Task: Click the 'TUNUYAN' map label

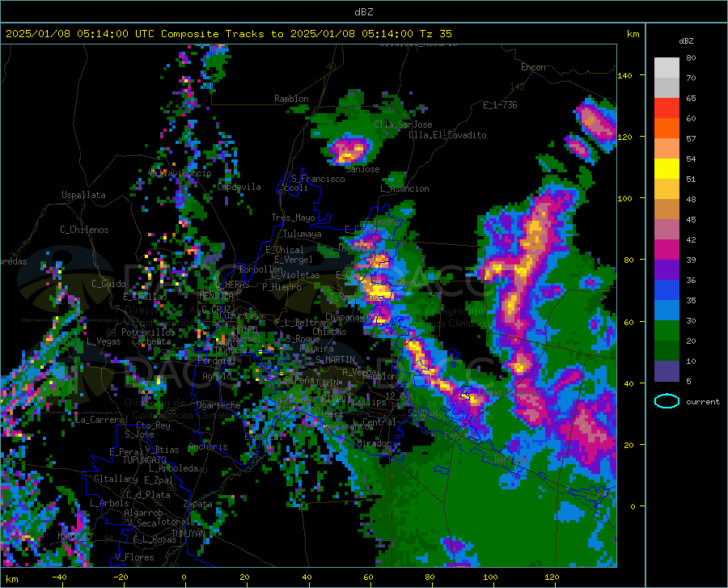Action: pos(188,534)
